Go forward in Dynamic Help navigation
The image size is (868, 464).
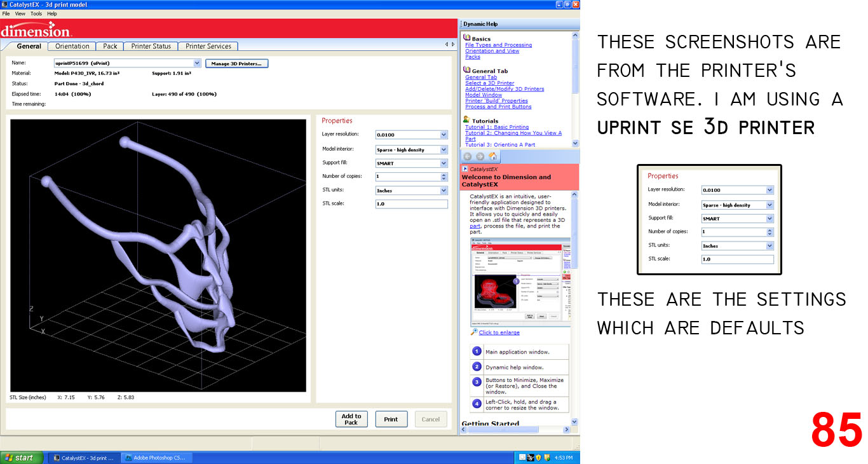[480, 156]
